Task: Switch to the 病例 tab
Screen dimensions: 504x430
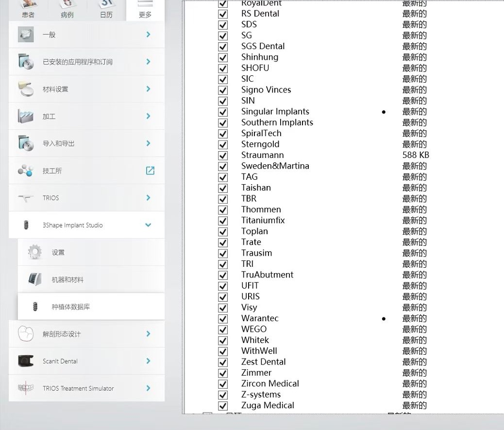Action: click(67, 10)
